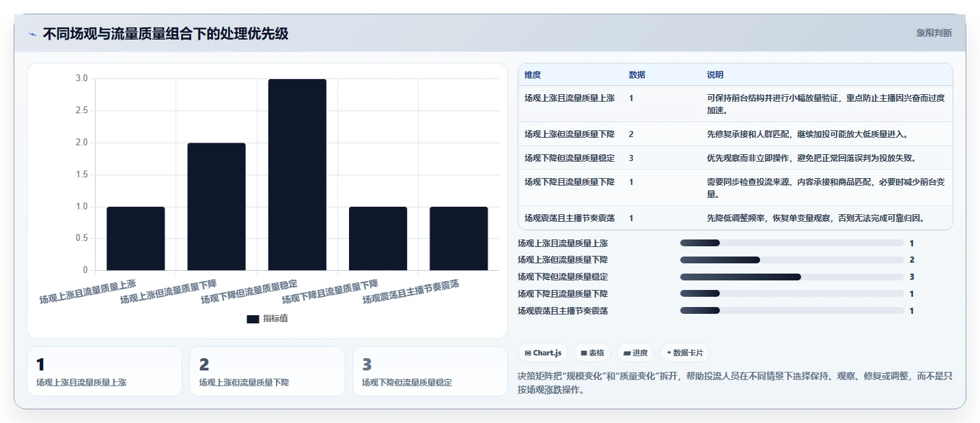Click the y-axis value 3.0
Viewport: 980px width, 423px height.
(x=81, y=78)
